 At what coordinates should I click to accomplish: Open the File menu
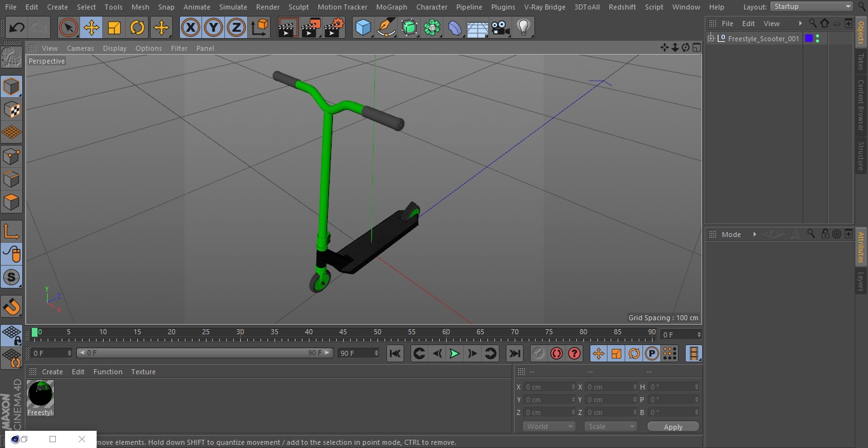[11, 6]
